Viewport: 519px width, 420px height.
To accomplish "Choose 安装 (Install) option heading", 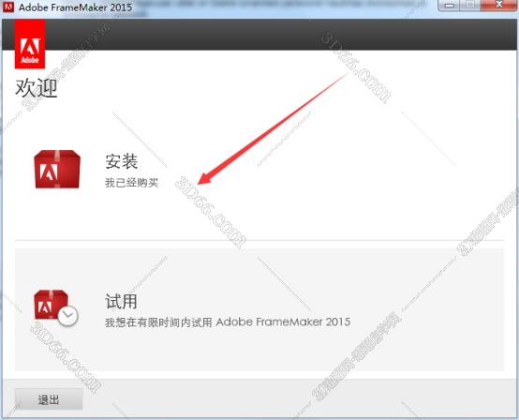I will [x=121, y=161].
